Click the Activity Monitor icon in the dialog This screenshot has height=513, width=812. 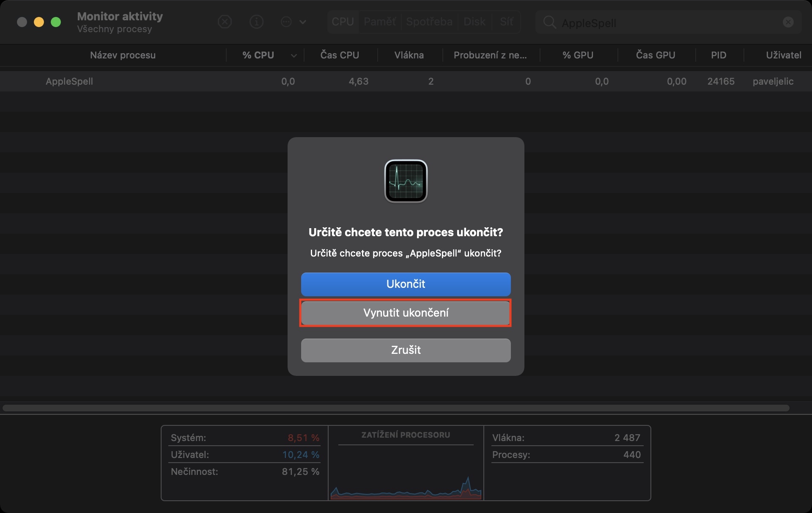click(406, 181)
